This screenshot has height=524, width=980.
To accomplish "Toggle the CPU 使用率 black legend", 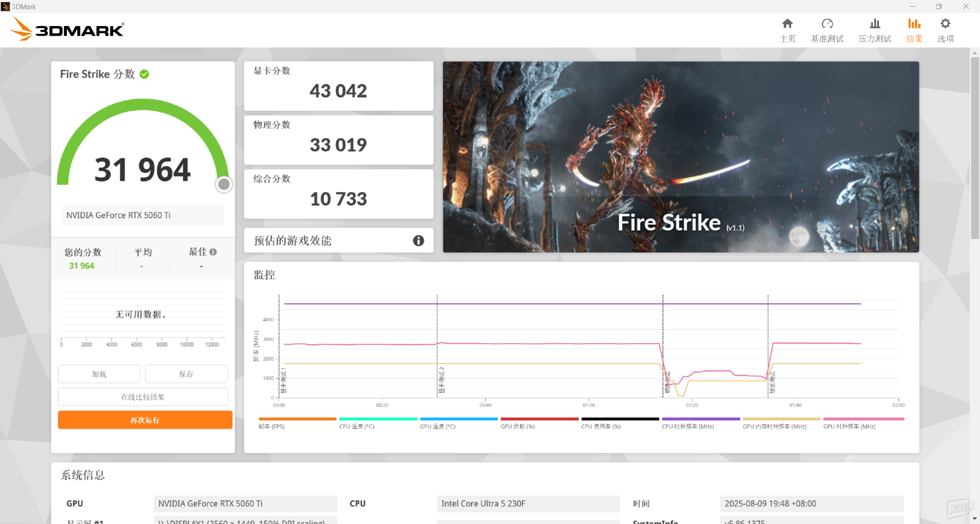I will tap(620, 423).
